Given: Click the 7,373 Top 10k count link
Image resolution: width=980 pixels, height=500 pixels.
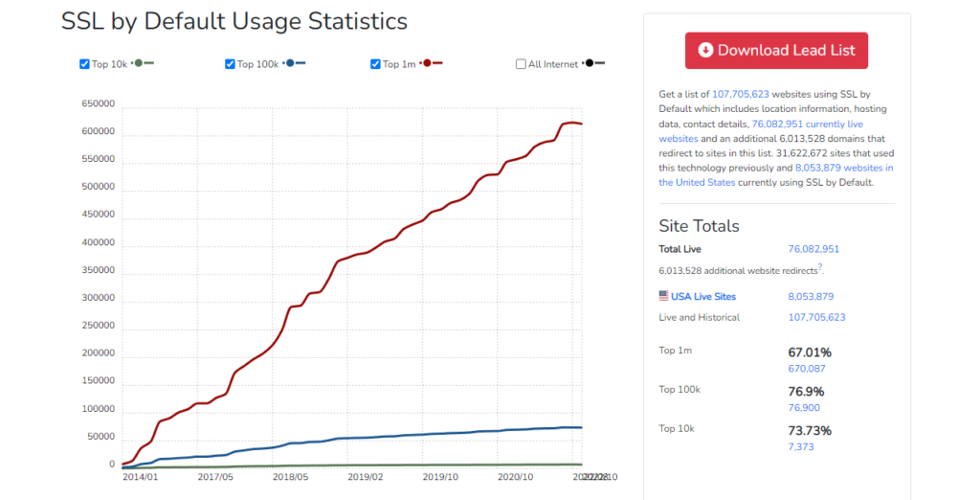Looking at the screenshot, I should [x=799, y=447].
